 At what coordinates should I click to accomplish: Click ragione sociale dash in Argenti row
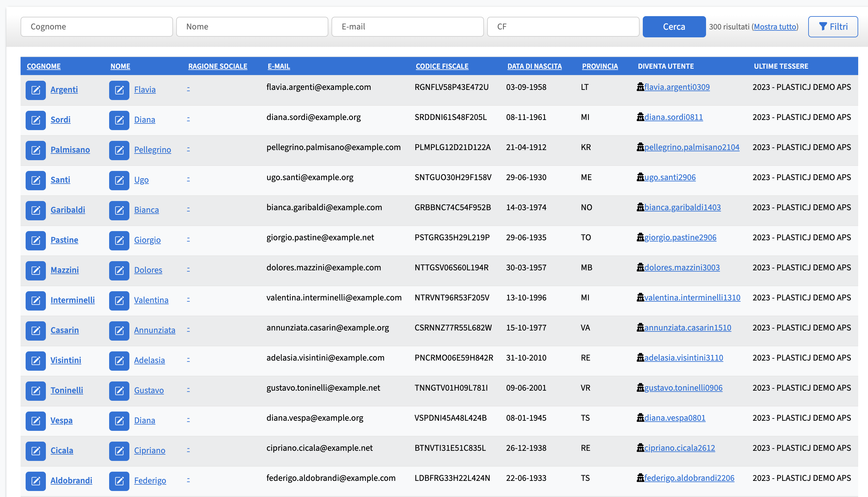188,89
